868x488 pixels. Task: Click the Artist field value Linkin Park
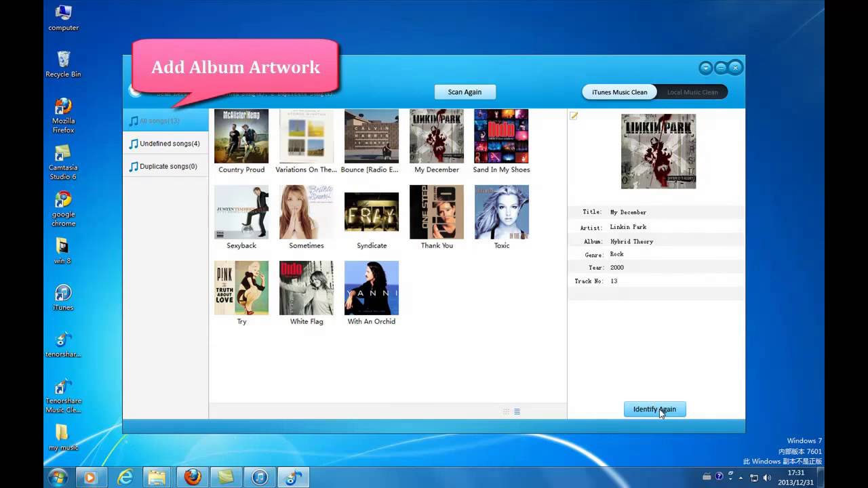point(628,227)
